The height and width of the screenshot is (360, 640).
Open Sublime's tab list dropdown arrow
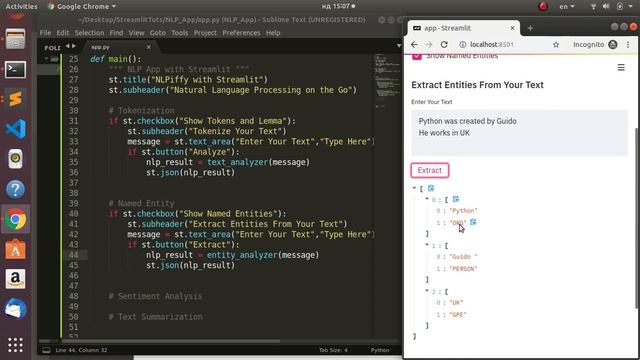[399, 46]
